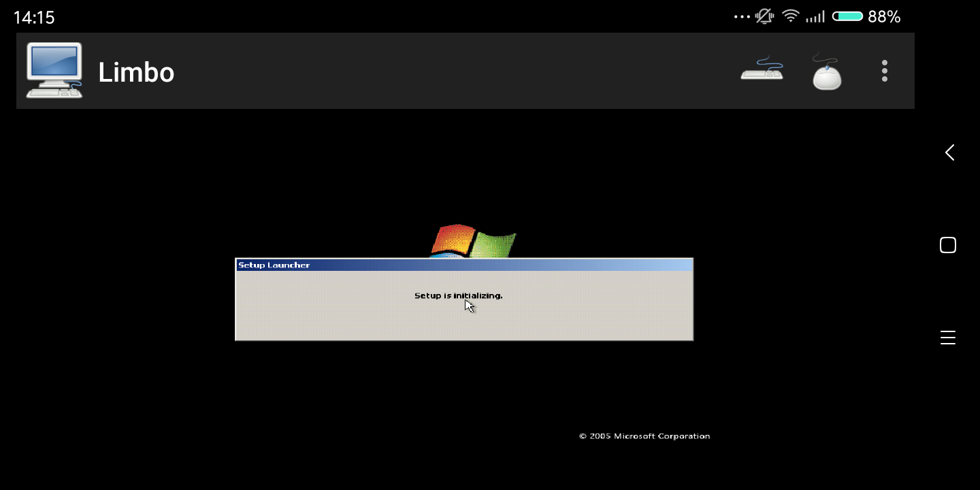Tap the three-dot status bar indicator
The image size is (980, 490).
coord(742,17)
